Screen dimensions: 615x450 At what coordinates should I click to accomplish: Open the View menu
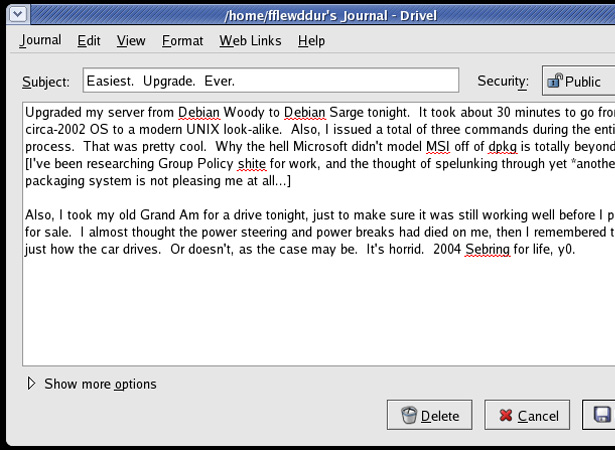pos(131,40)
